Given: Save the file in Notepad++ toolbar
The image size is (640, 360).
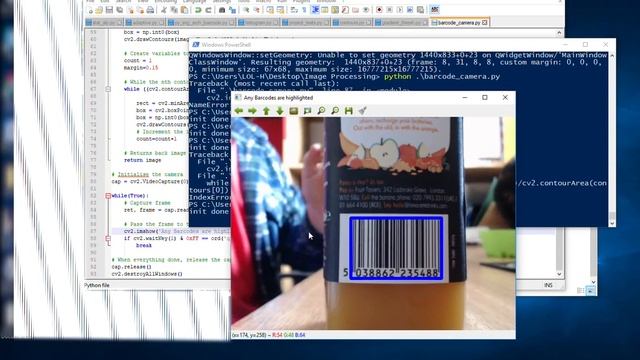Looking at the screenshot, I should click(x=109, y=10).
